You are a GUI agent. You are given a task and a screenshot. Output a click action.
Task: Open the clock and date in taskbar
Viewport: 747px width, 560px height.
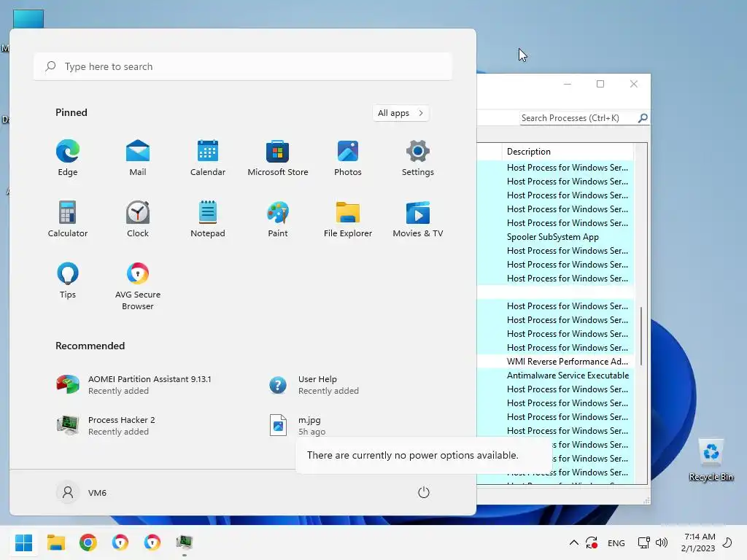tap(698, 542)
